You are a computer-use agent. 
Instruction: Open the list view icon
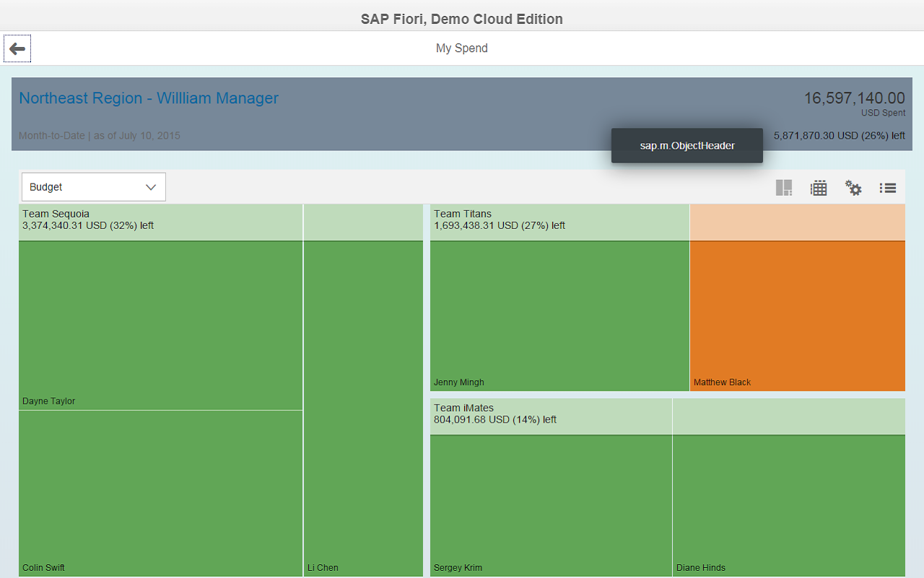[888, 188]
